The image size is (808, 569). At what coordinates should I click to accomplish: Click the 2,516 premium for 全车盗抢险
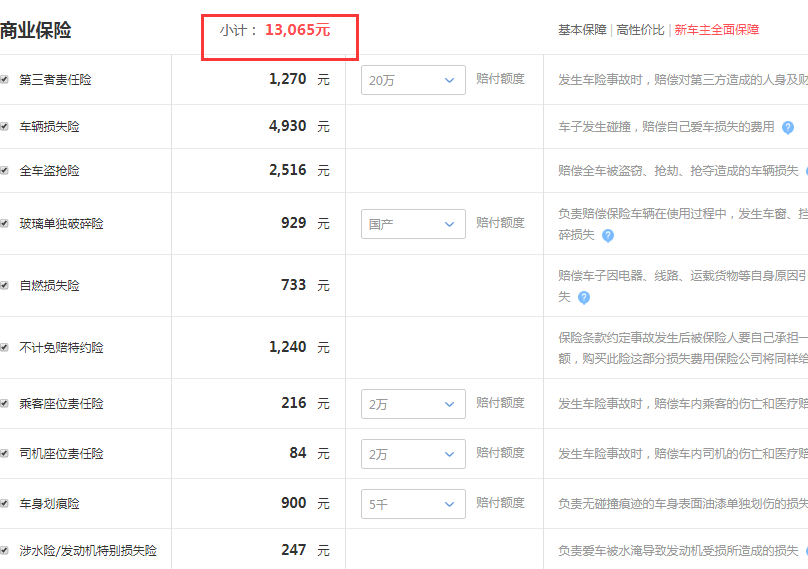pos(288,170)
